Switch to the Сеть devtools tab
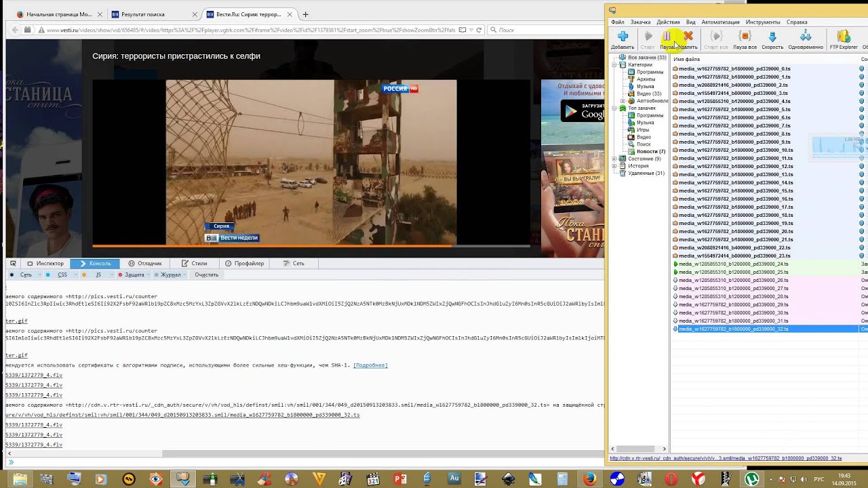Image resolution: width=868 pixels, height=488 pixels. tap(294, 263)
